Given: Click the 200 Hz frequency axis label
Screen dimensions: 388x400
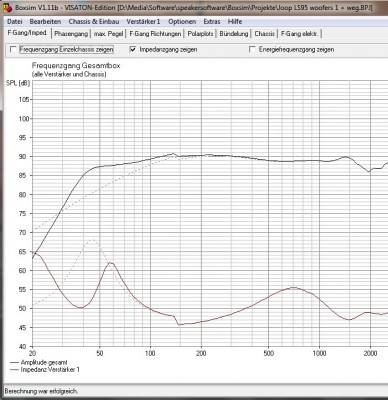Looking at the screenshot, I should tap(201, 353).
